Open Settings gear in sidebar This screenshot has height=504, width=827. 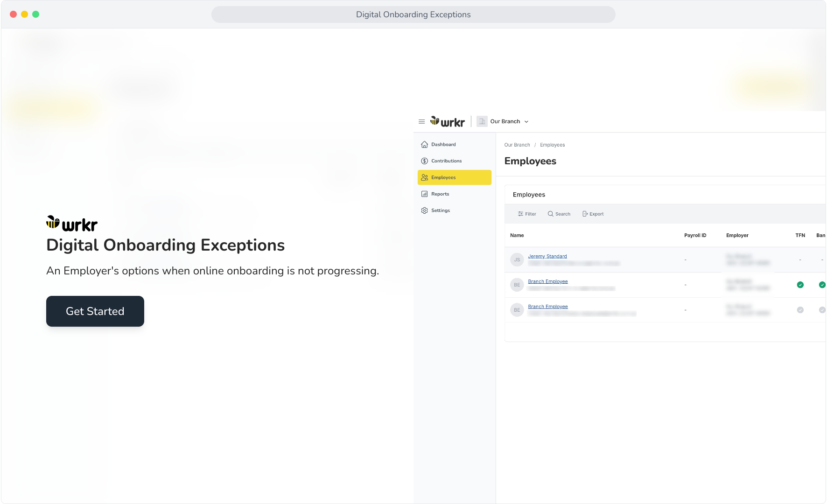tap(424, 210)
